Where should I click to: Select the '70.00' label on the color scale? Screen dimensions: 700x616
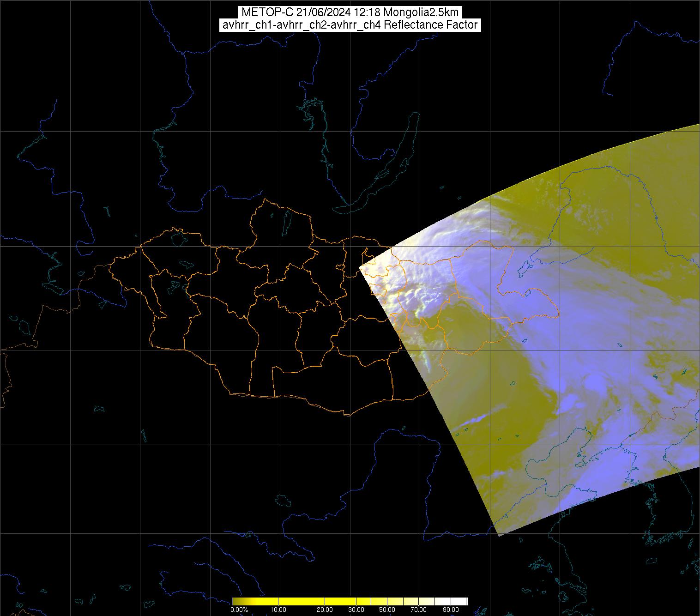coord(418,610)
